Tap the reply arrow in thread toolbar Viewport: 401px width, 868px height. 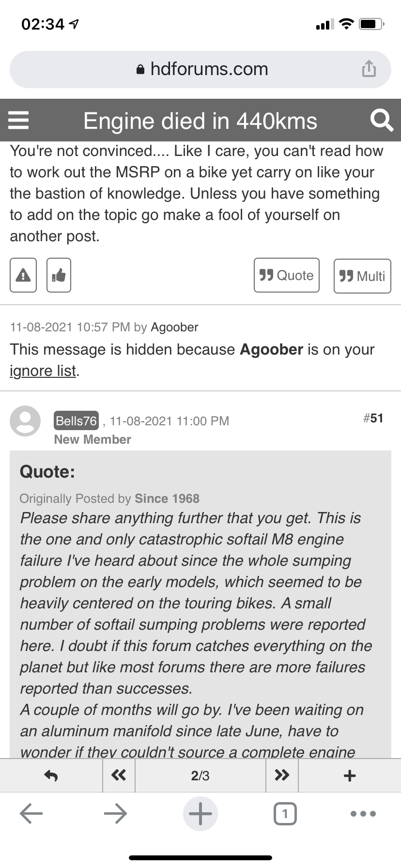pos(51,775)
